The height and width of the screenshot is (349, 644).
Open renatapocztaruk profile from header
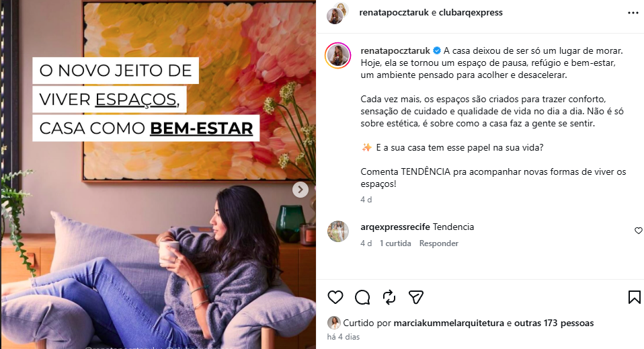[395, 13]
